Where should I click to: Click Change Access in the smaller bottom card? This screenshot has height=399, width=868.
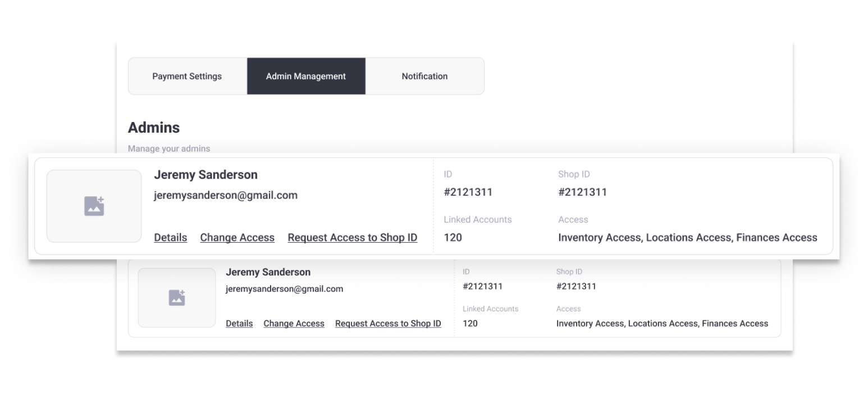click(x=294, y=324)
